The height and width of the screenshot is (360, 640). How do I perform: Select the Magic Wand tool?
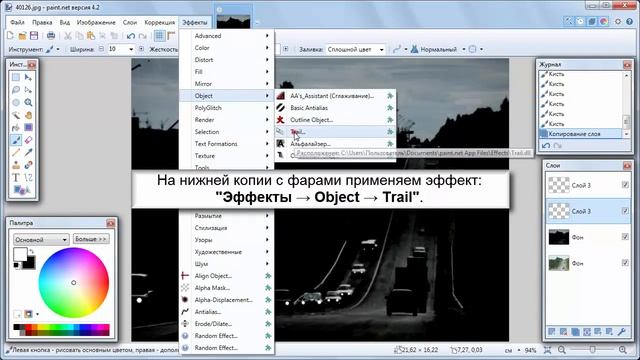(16, 115)
